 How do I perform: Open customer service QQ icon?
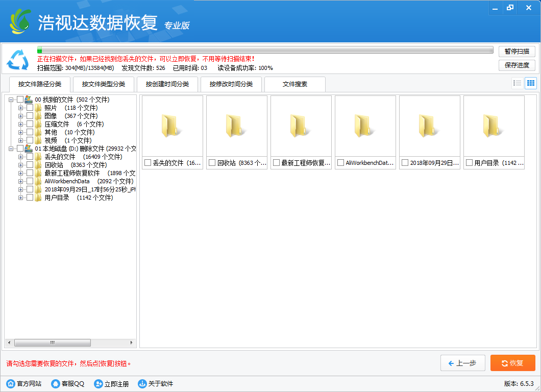point(56,384)
